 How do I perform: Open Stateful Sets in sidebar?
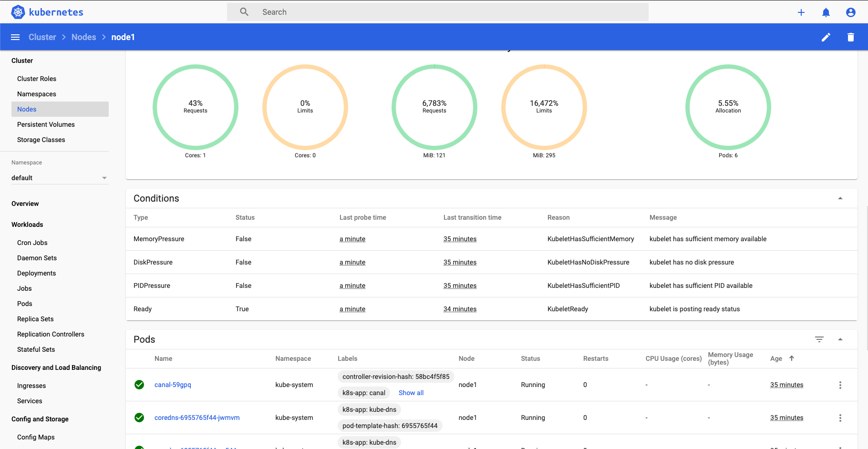[x=36, y=349]
